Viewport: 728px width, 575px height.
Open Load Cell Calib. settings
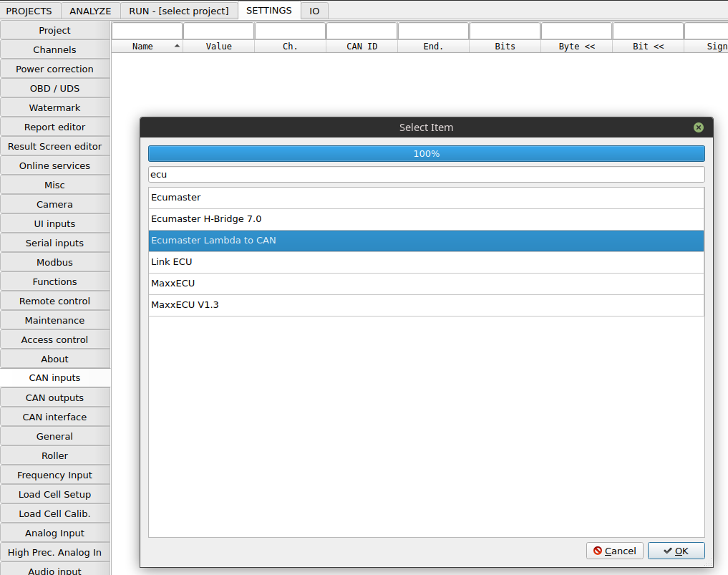55,514
